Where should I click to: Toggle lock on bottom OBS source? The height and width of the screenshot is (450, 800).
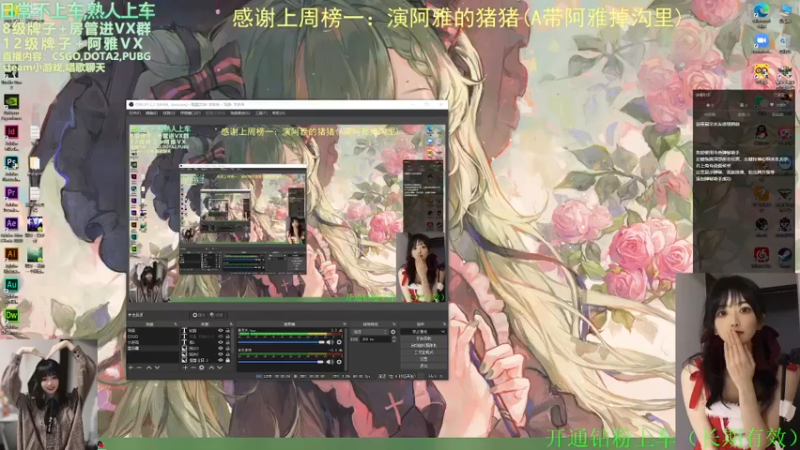pos(227,360)
